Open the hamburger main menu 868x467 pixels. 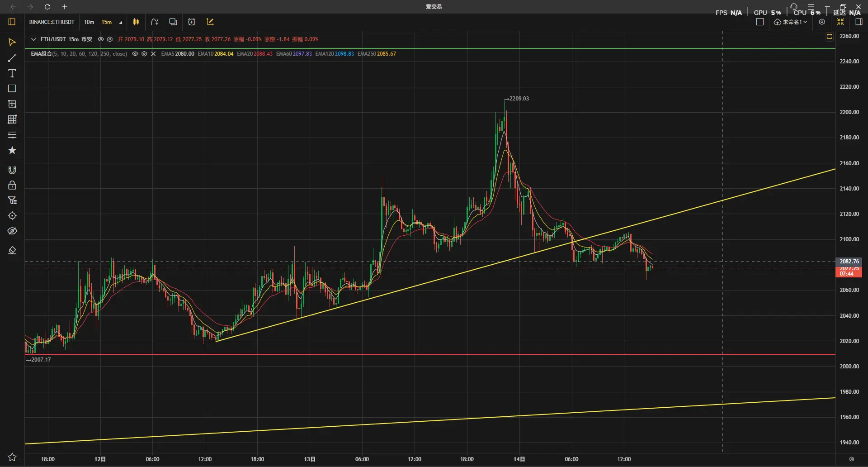811,6
